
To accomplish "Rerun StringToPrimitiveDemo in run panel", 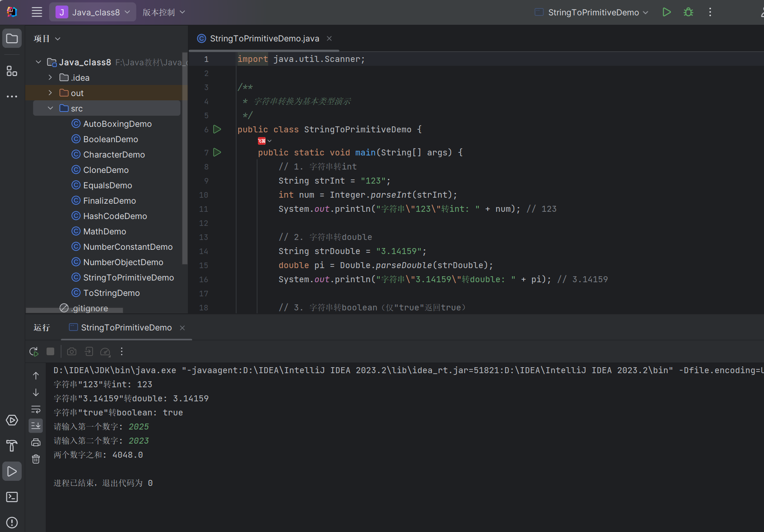I will coord(34,351).
